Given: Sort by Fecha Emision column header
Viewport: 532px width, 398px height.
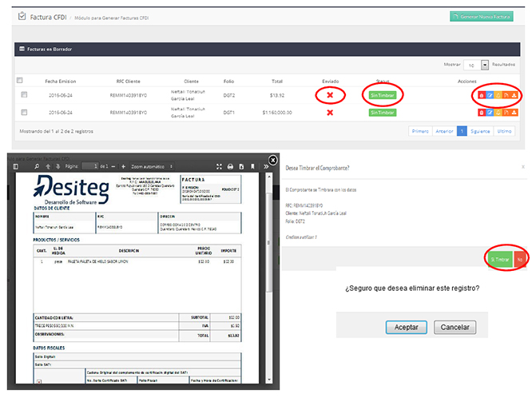Looking at the screenshot, I should tap(61, 82).
